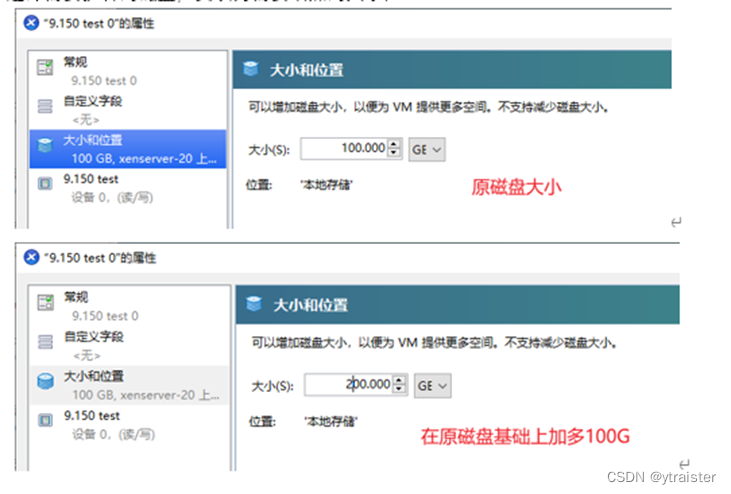This screenshot has width=731, height=494.
Task: Click header disk icon in upper 大小和位置 banner
Action: pyautogui.click(x=250, y=69)
